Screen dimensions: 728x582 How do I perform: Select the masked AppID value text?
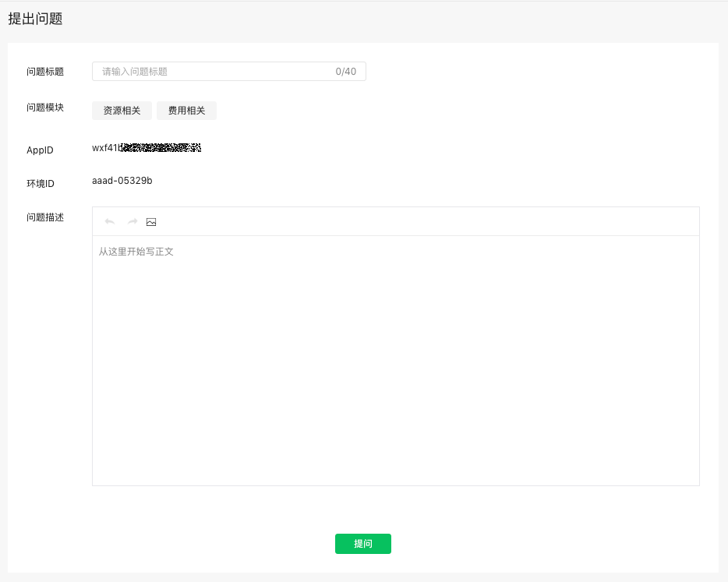(146, 146)
